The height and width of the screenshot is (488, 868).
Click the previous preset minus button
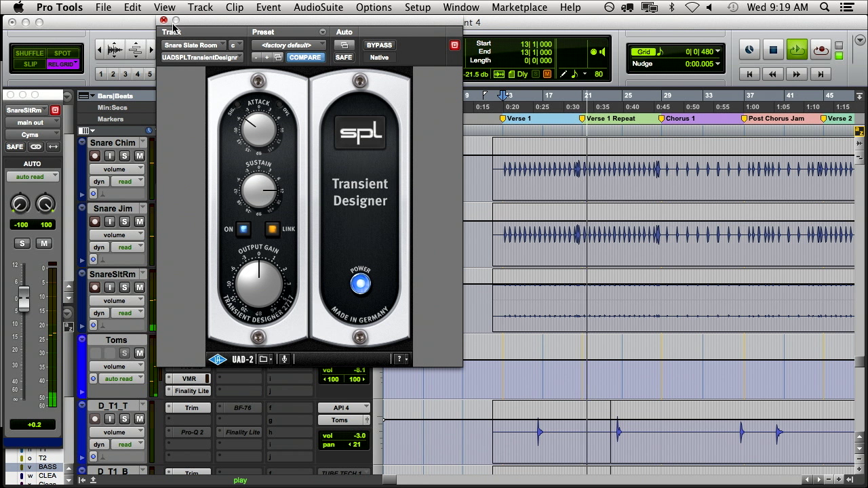pos(256,58)
